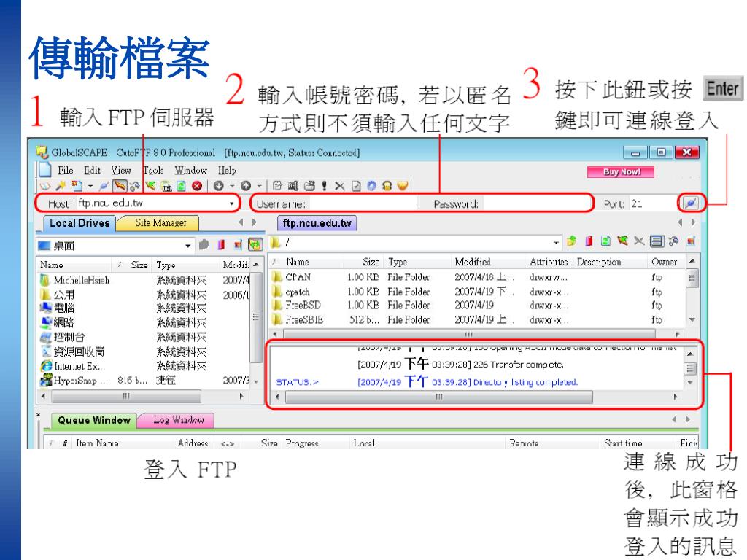747x560 pixels.
Task: Open the local drive 桌面 dropdown
Action: (x=187, y=246)
